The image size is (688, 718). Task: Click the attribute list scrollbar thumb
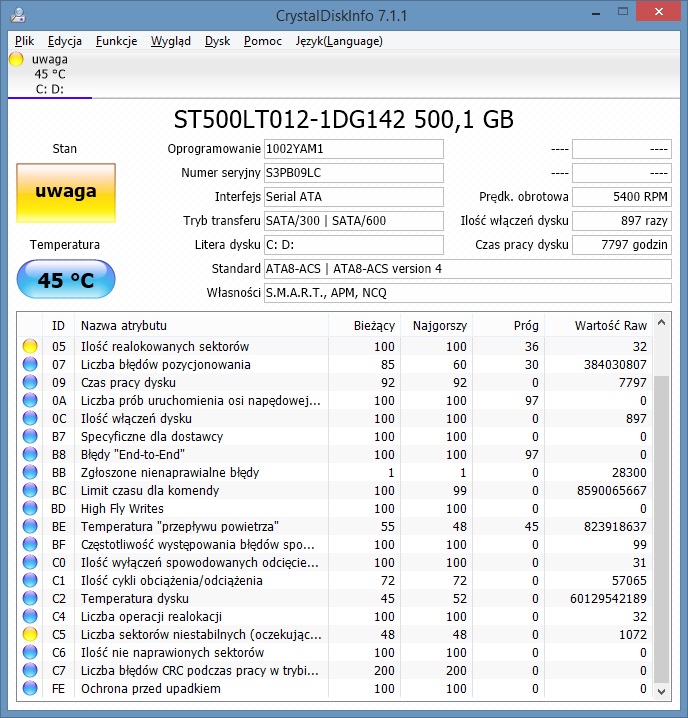[x=661, y=530]
